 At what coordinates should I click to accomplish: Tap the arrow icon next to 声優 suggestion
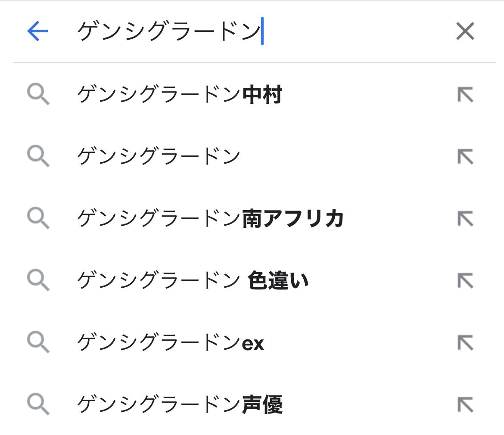tap(465, 405)
